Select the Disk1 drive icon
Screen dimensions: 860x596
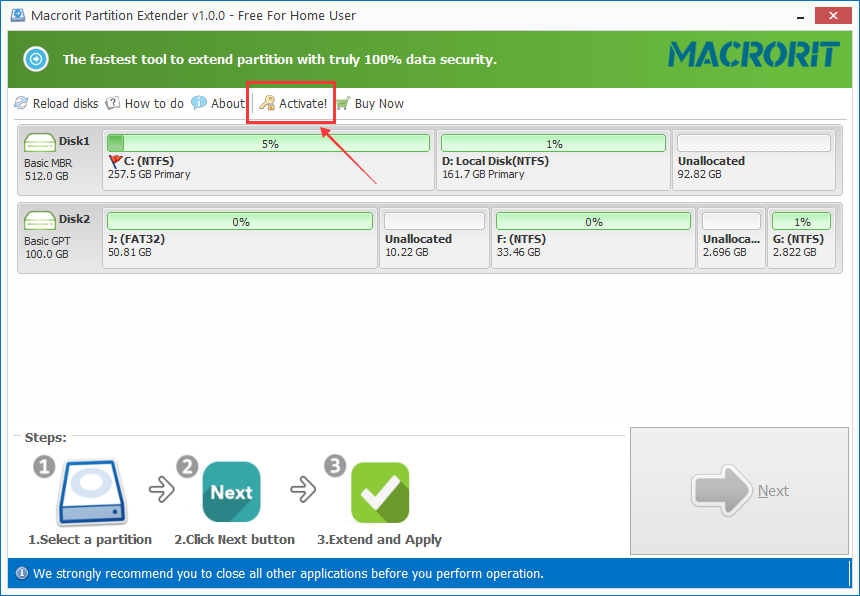click(40, 142)
